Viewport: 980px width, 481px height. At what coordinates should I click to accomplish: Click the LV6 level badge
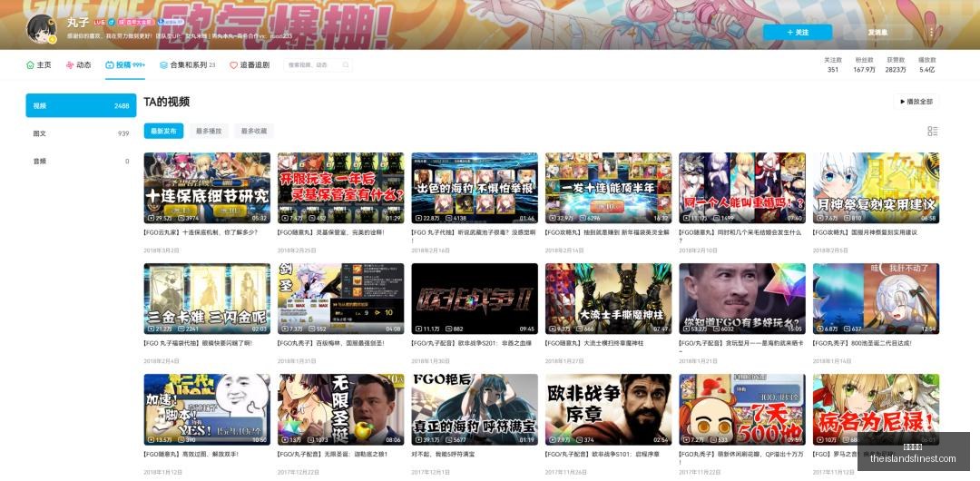(100, 22)
